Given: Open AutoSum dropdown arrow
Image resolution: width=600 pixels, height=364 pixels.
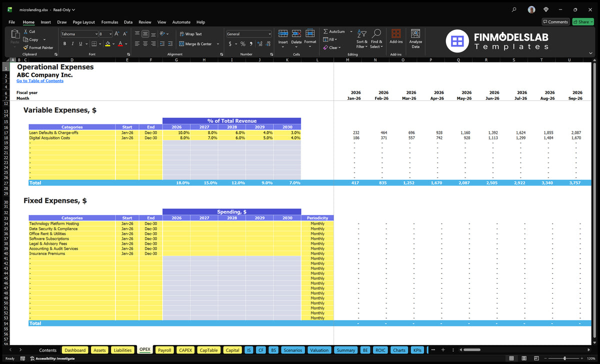Looking at the screenshot, I should coord(351,31).
